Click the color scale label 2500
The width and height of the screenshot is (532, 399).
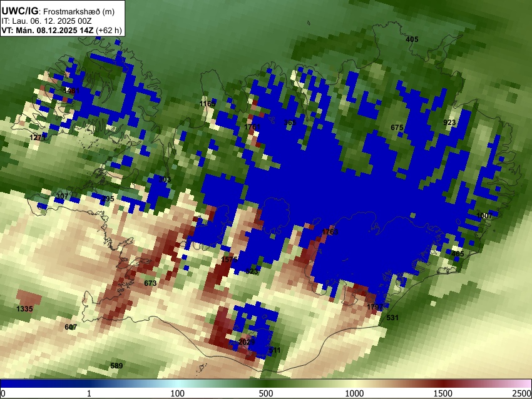pos(522,393)
